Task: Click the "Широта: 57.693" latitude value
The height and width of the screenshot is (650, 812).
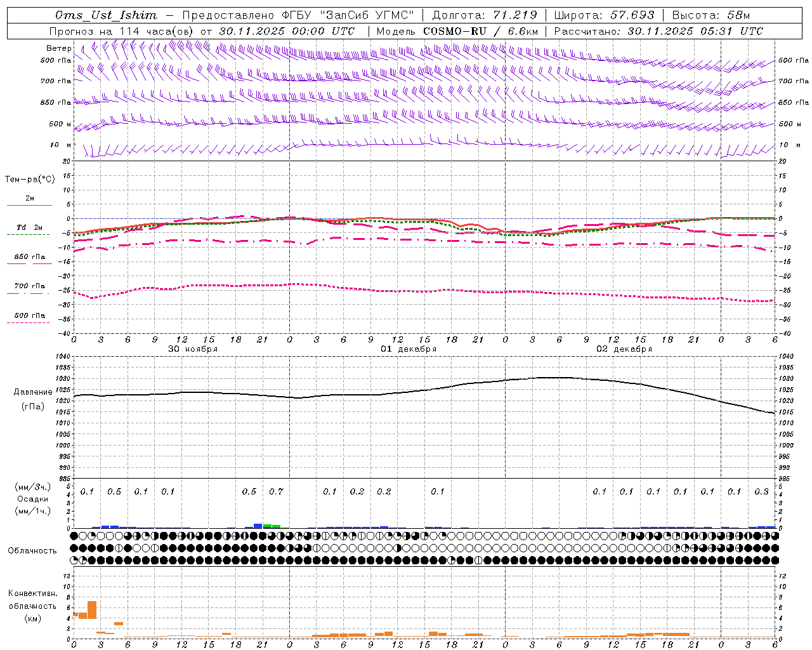Action: (603, 15)
